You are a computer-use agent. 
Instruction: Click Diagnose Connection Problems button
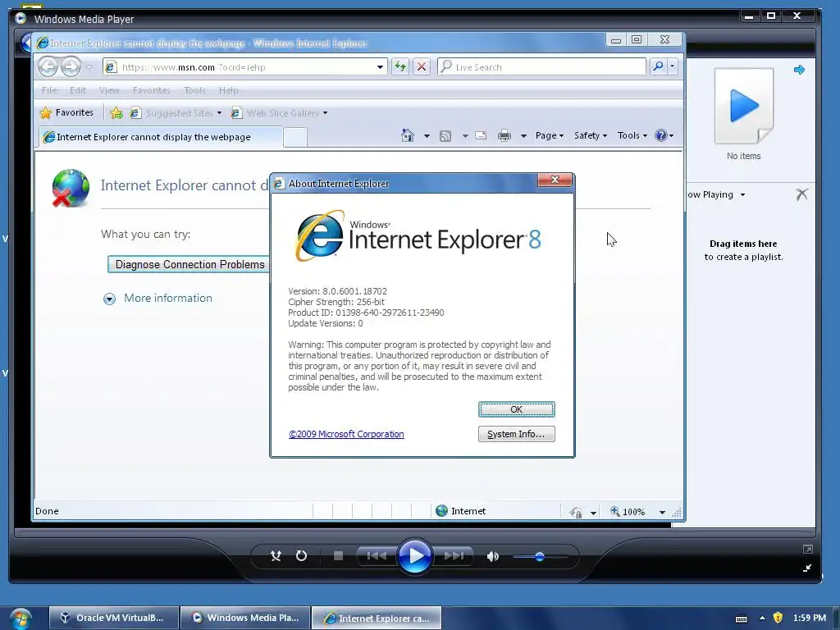click(x=189, y=264)
